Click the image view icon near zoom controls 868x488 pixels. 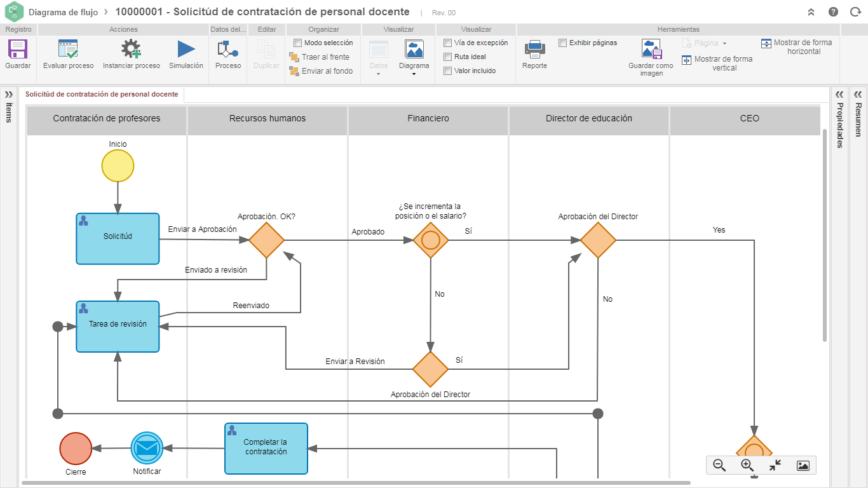[803, 465]
